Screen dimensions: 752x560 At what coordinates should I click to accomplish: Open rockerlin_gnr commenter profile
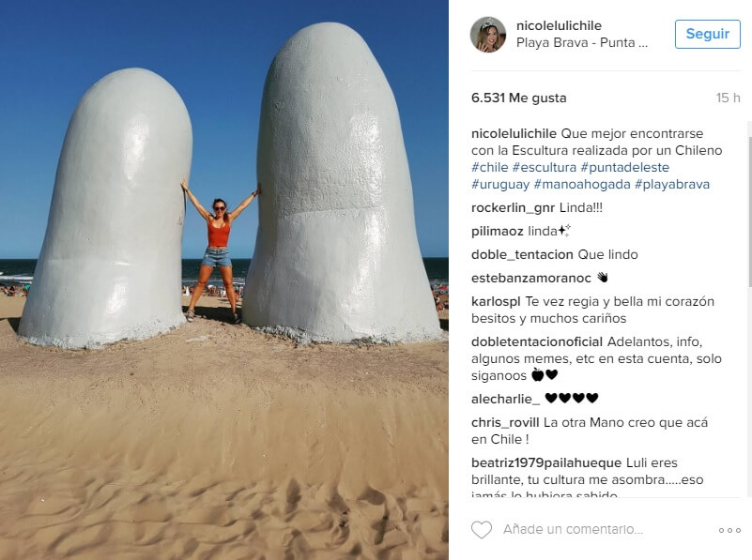(513, 208)
